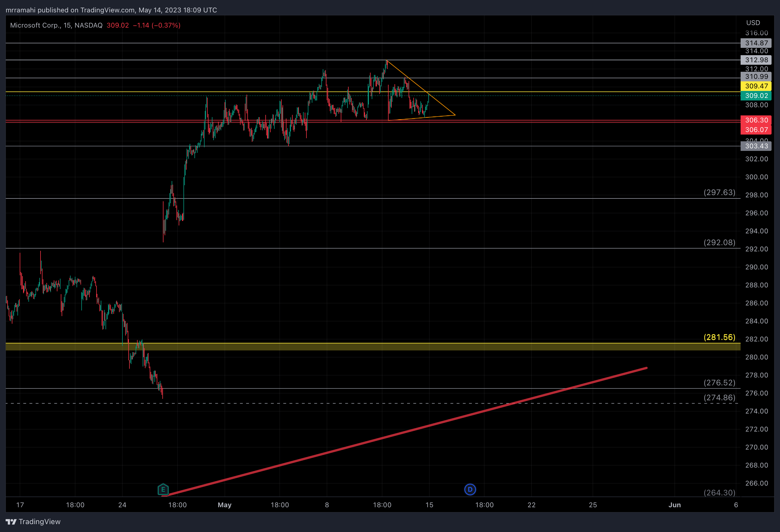Click the orange triangle pattern apex
Screen dimensions: 780x532
point(455,115)
